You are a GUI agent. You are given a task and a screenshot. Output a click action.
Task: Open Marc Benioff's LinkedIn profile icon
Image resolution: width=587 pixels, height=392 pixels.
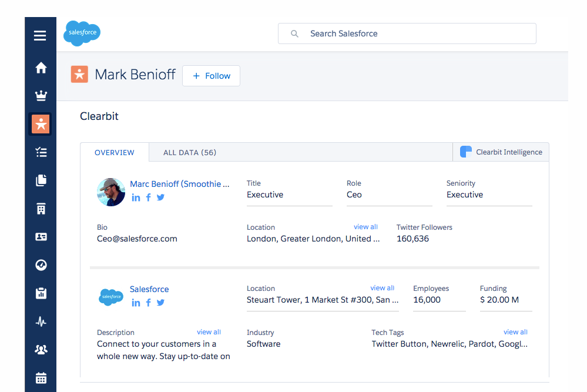click(136, 197)
